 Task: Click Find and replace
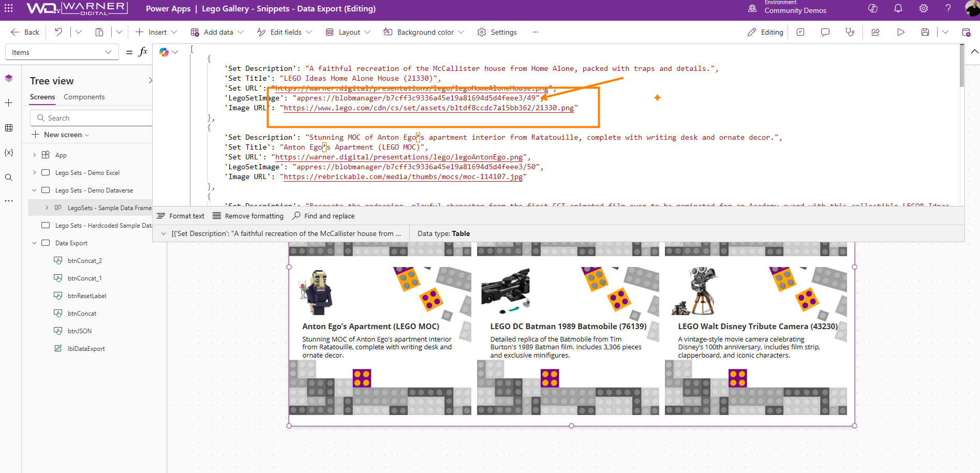[x=323, y=216]
